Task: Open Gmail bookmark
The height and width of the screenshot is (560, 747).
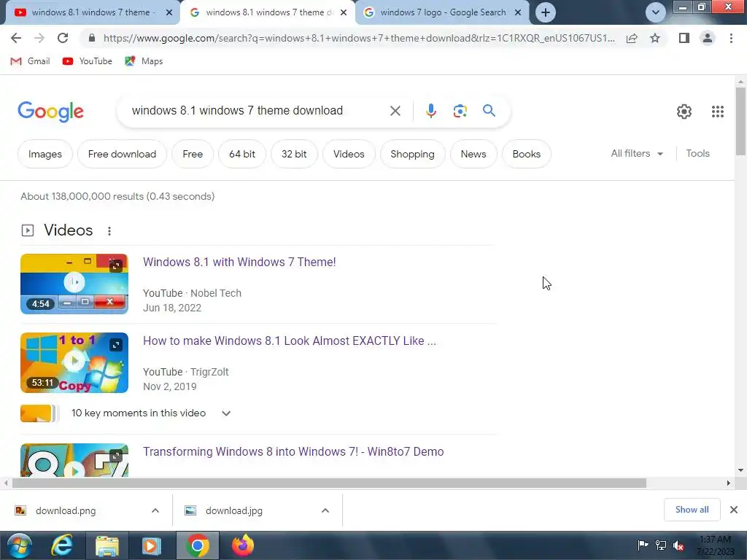Action: coord(30,61)
